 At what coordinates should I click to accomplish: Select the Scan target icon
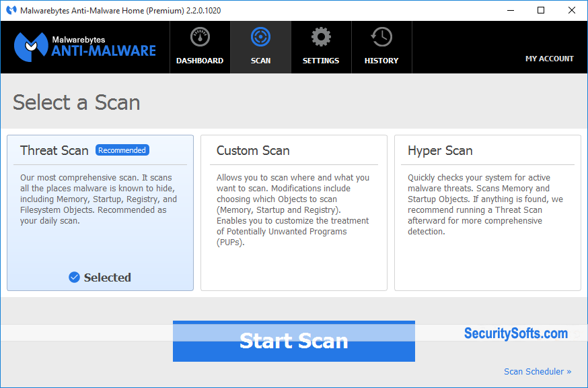(x=260, y=37)
